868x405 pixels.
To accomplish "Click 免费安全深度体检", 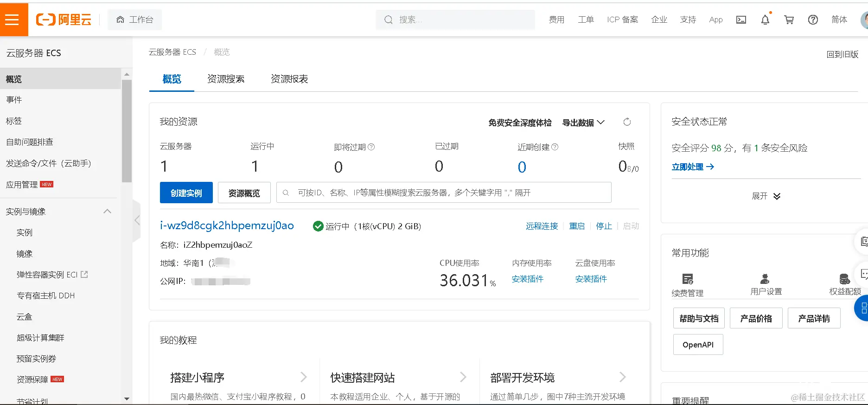I will pos(520,122).
